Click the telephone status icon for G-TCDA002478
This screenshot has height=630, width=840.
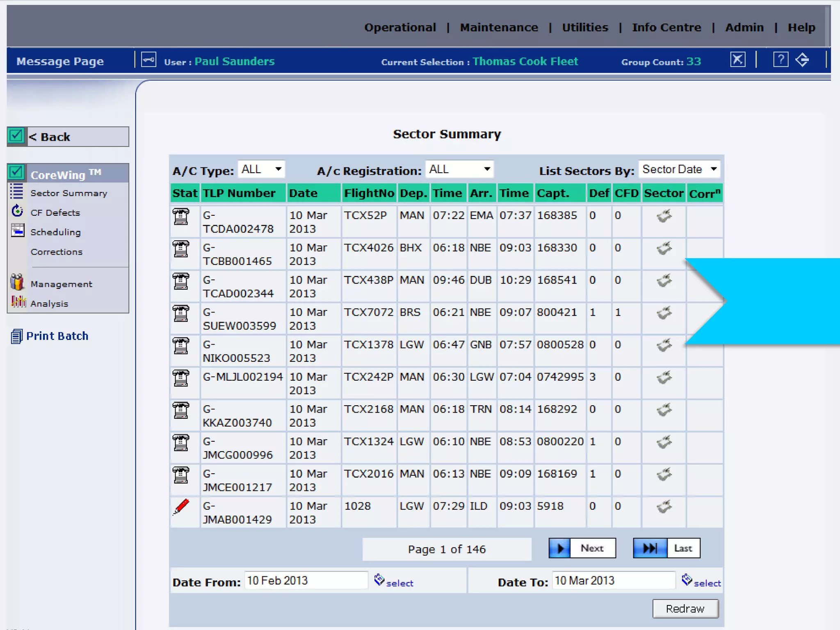[x=181, y=217]
